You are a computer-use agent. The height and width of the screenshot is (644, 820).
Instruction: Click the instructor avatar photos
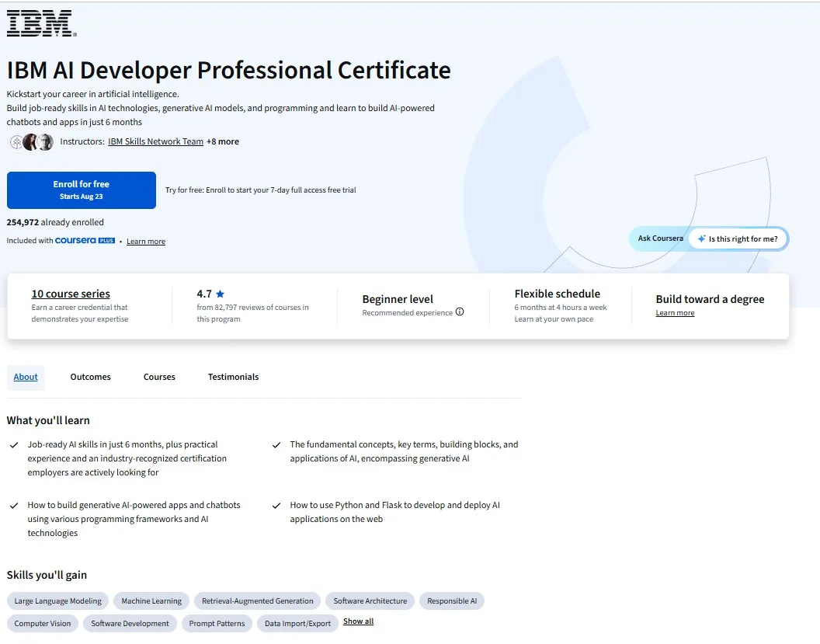click(x=31, y=142)
